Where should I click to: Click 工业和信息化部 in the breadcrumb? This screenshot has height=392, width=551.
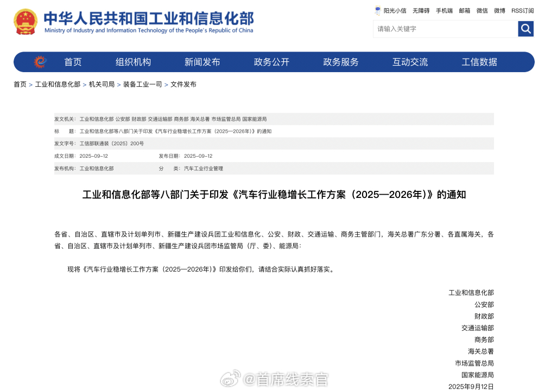point(58,84)
